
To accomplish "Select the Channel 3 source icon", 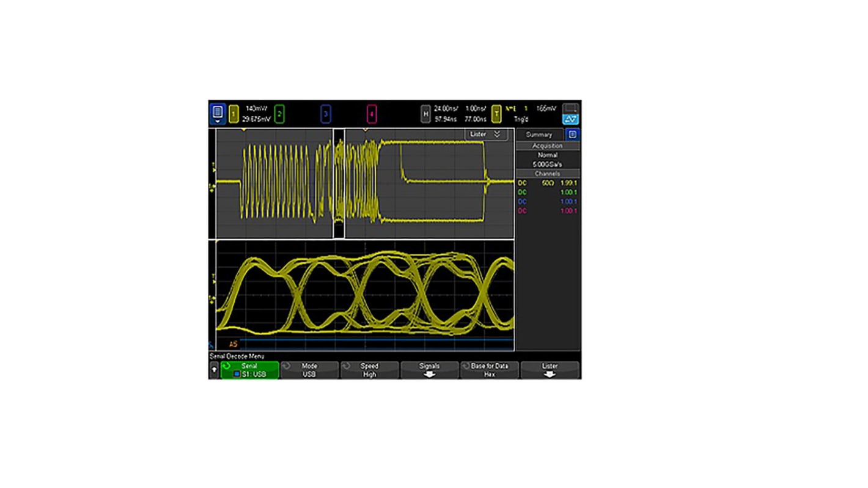I will tap(325, 114).
